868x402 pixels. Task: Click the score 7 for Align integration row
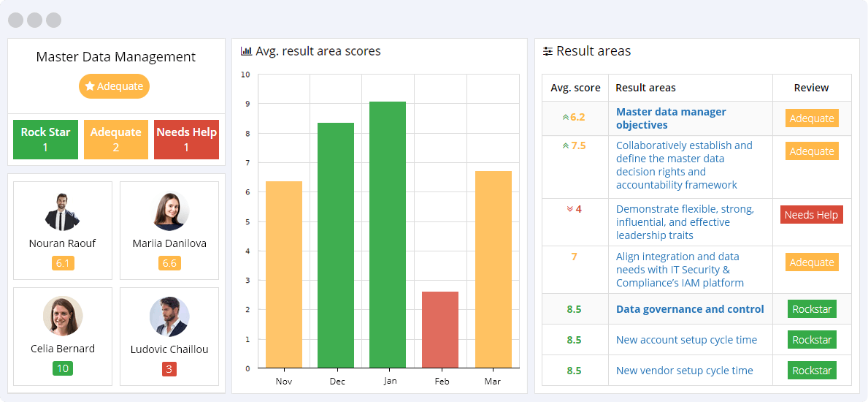(x=574, y=257)
